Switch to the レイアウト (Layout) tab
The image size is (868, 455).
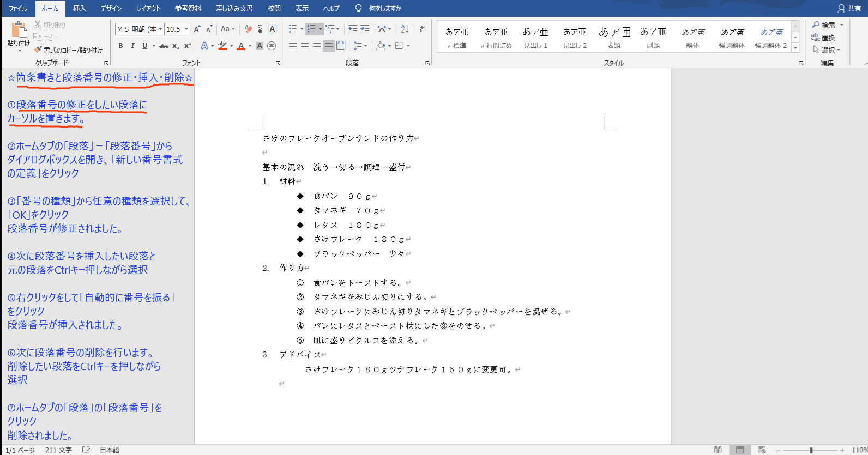148,8
